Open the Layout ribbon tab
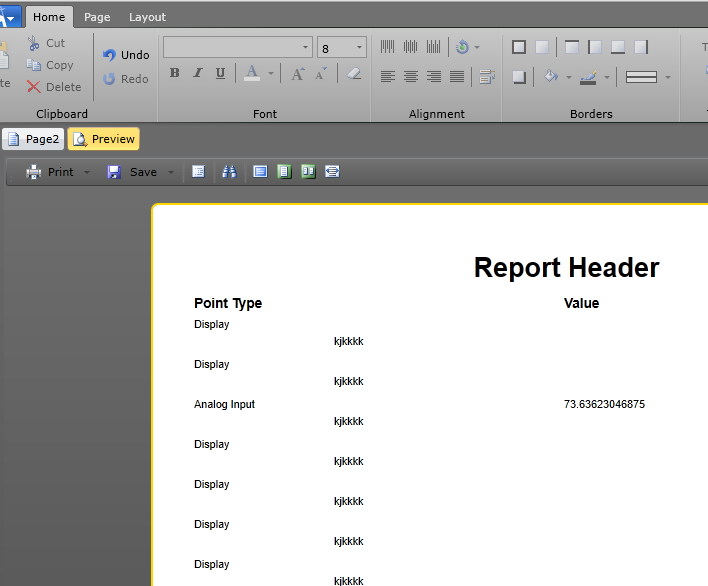 [x=147, y=17]
